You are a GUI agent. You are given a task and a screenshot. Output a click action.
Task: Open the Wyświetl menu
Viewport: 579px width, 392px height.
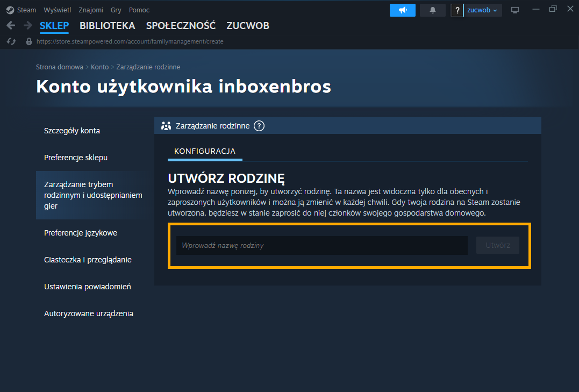57,10
